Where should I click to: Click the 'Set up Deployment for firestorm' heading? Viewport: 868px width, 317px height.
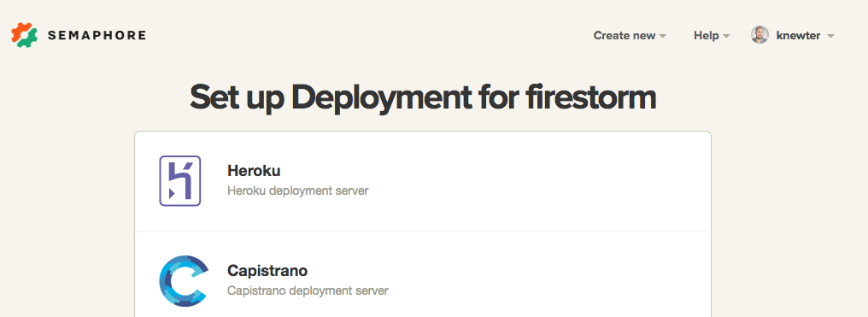click(x=423, y=97)
